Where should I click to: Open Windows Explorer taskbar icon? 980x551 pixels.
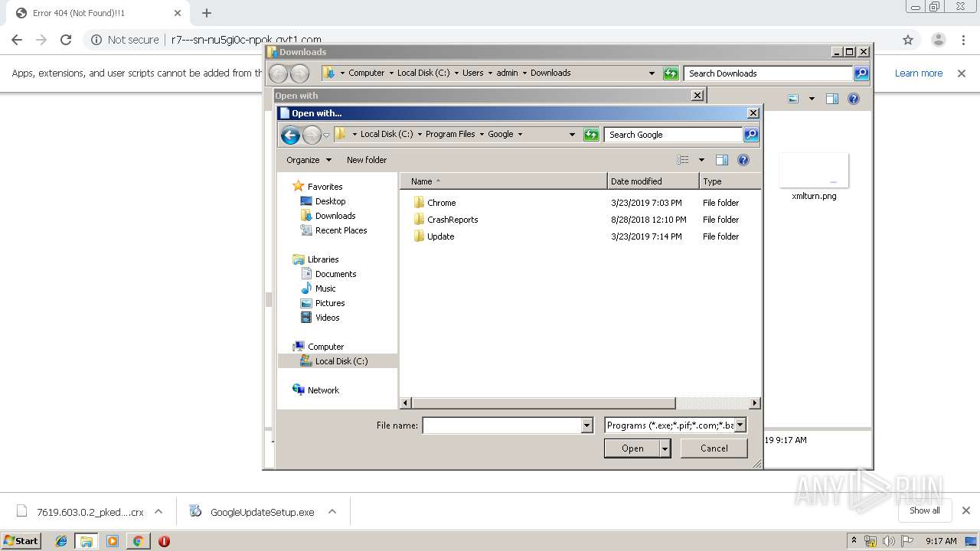click(87, 541)
